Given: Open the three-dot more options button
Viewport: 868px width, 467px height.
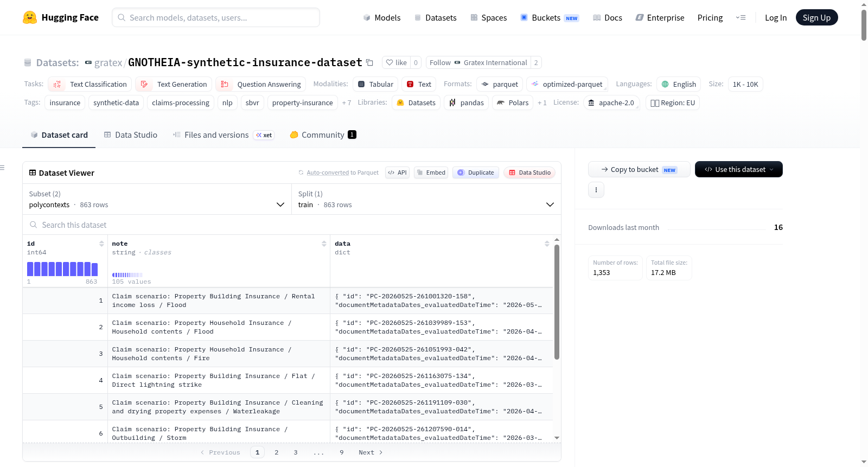Looking at the screenshot, I should click(x=596, y=190).
